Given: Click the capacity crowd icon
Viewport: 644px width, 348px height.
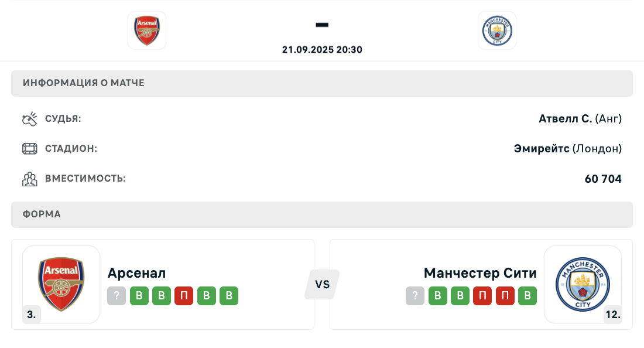Looking at the screenshot, I should pyautogui.click(x=30, y=179).
